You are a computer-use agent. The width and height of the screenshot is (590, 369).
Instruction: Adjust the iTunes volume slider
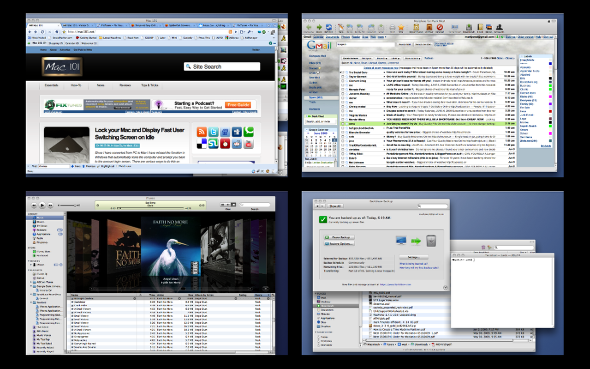click(x=68, y=205)
